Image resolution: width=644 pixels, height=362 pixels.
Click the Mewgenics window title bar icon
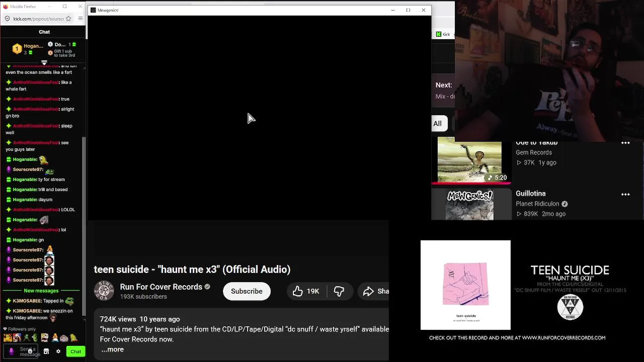click(93, 10)
